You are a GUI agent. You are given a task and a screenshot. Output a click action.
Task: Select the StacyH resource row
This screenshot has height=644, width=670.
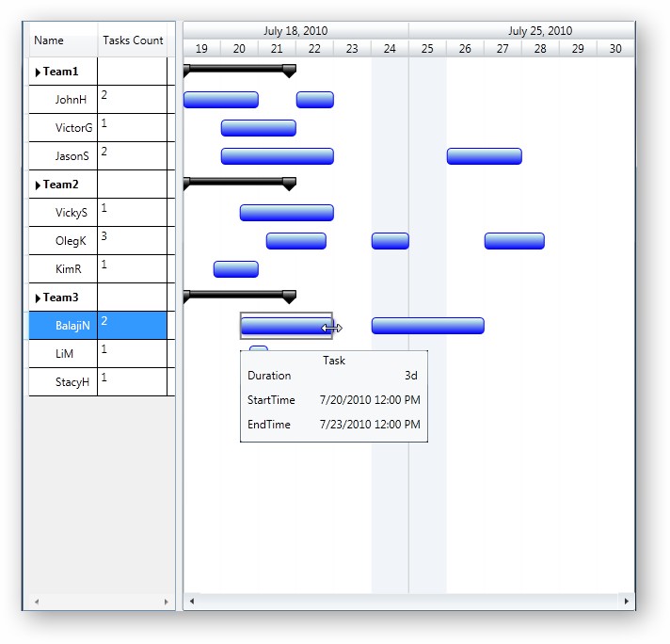coord(72,382)
